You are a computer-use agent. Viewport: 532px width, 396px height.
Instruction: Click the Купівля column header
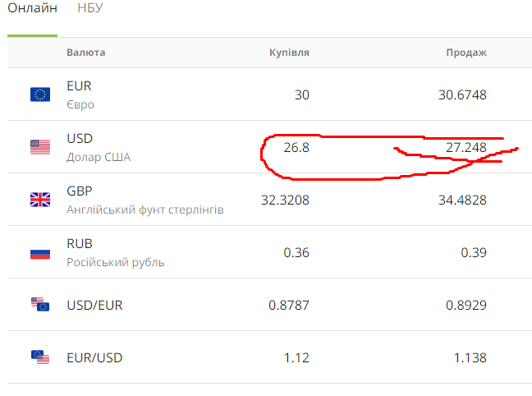point(289,53)
